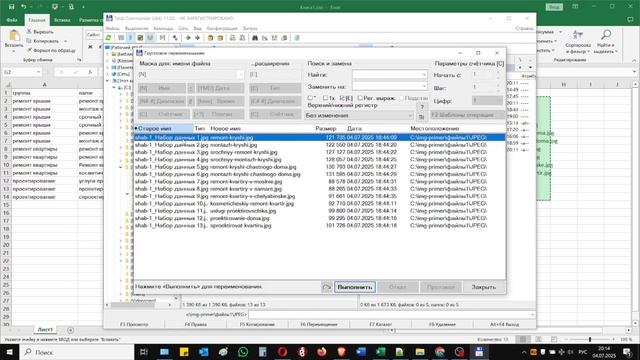Click the Total Commander command line field

pyautogui.click(x=392, y=315)
